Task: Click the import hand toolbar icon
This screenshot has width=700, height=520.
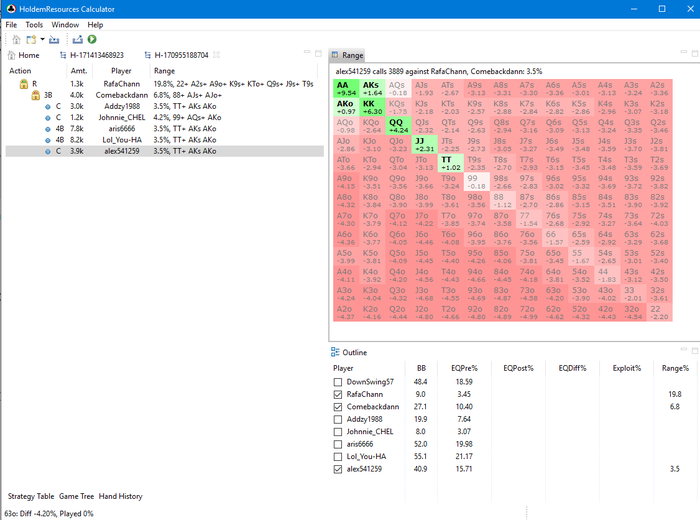Action: click(x=54, y=40)
